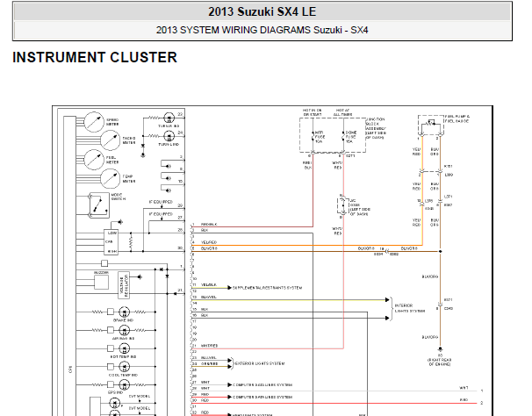Select the buzzer box symbol
This screenshot has width=532, height=416.
pyautogui.click(x=101, y=283)
